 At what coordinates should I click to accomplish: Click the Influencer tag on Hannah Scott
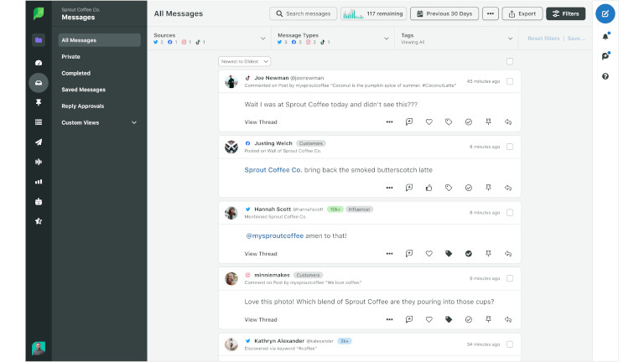coord(360,209)
